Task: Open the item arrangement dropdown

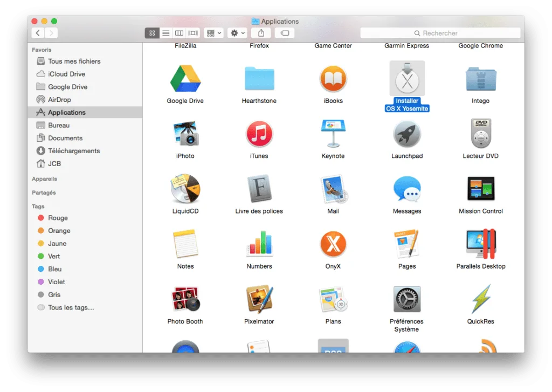Action: point(213,33)
